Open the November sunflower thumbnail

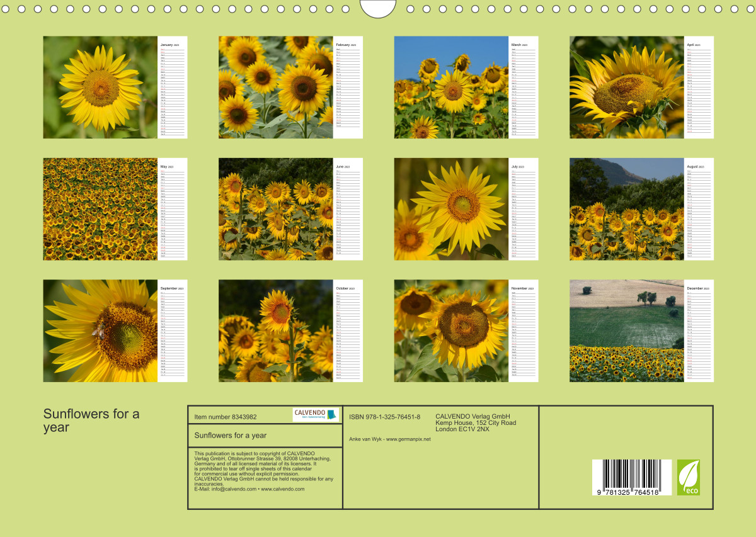[451, 331]
